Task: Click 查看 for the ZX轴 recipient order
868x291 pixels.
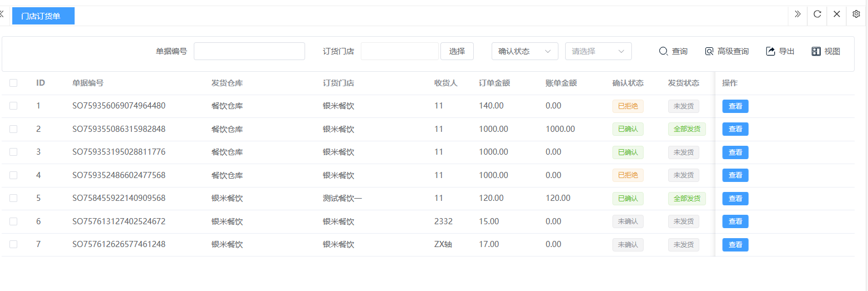Action: [x=735, y=245]
